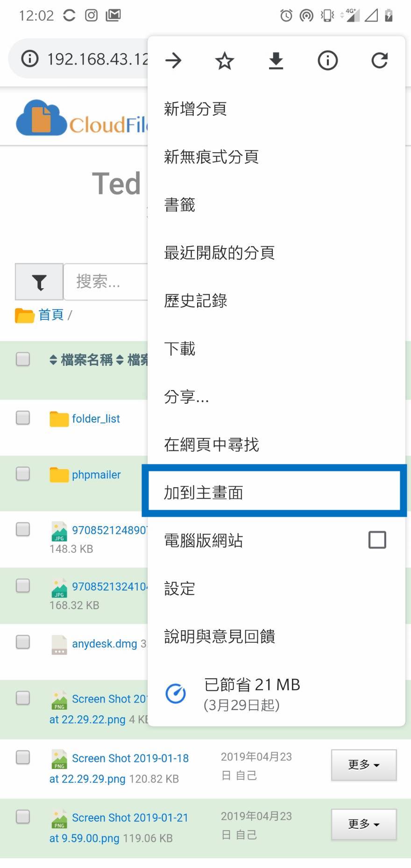Focus the 搜索 search field

point(106,282)
